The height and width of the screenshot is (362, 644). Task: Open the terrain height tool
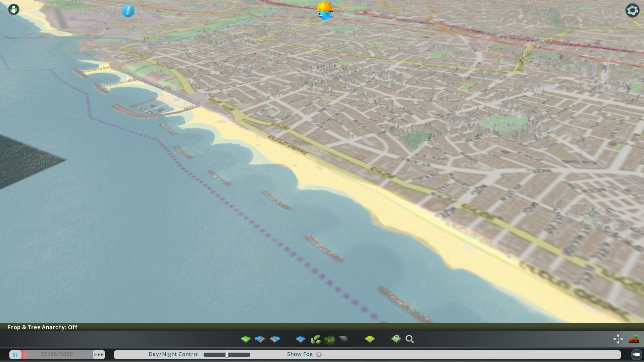click(x=246, y=339)
